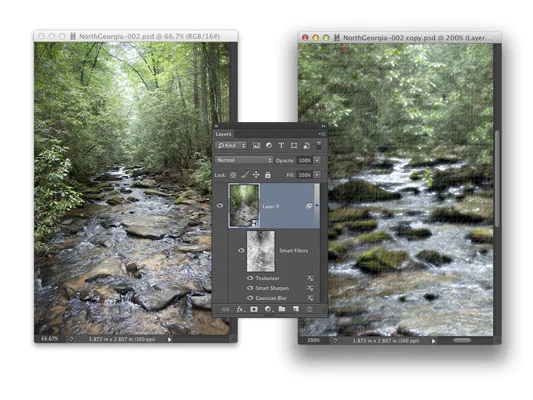The width and height of the screenshot is (533, 400).
Task: Click the Smart Sharpen filter name
Action: tap(272, 288)
